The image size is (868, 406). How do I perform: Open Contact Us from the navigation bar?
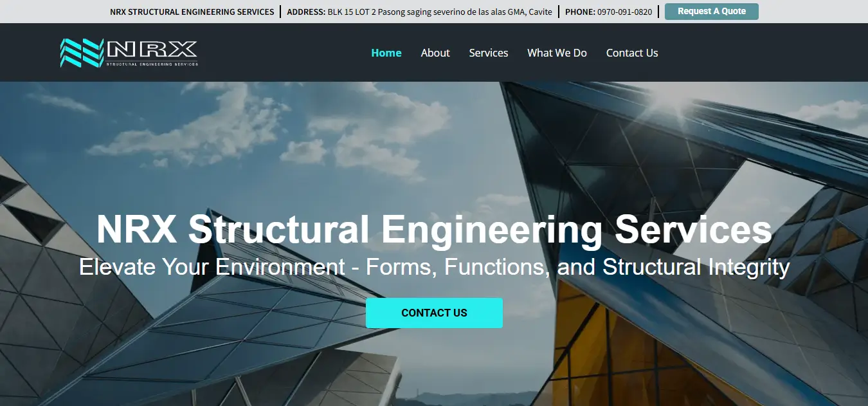click(631, 53)
